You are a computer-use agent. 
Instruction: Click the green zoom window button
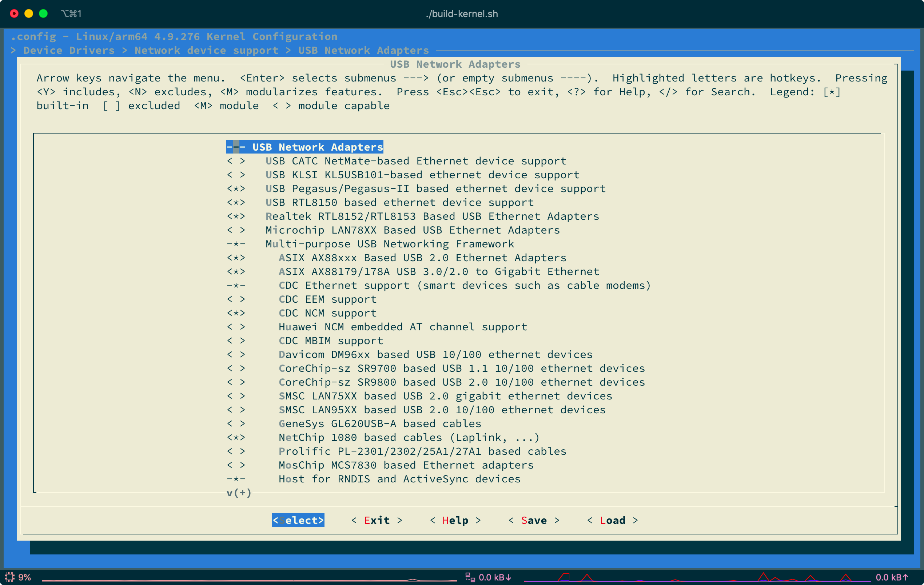[43, 14]
